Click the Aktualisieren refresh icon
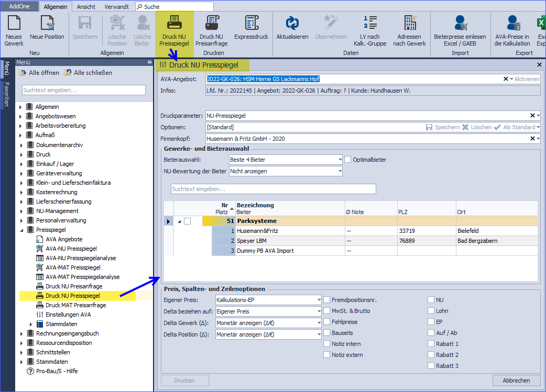The height and width of the screenshot is (392, 546). pyautogui.click(x=292, y=24)
